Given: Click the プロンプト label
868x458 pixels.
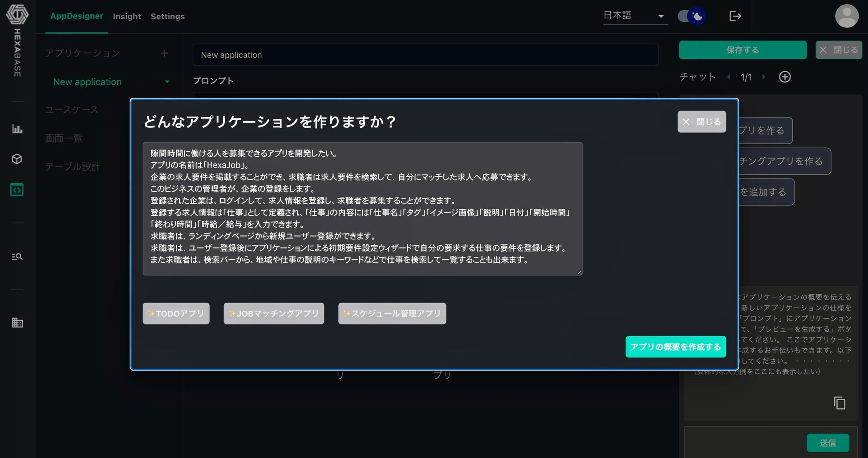Looking at the screenshot, I should click(213, 81).
